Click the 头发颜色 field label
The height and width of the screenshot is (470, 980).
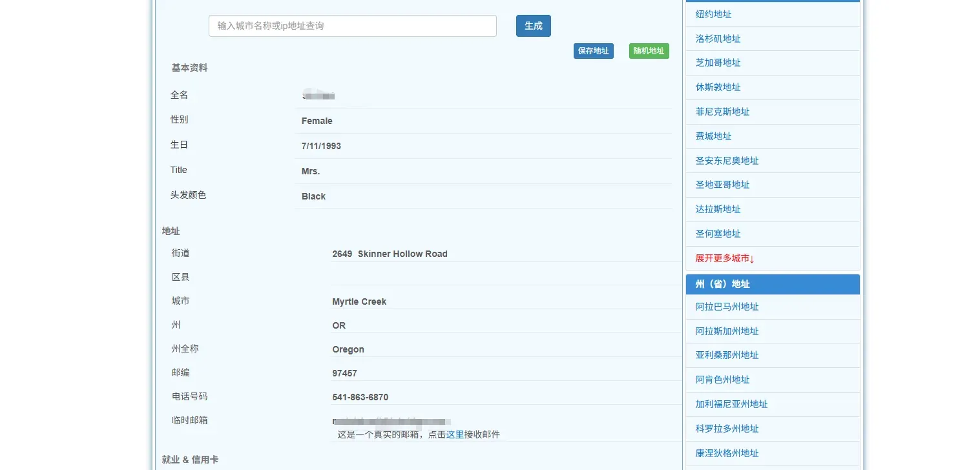point(188,195)
